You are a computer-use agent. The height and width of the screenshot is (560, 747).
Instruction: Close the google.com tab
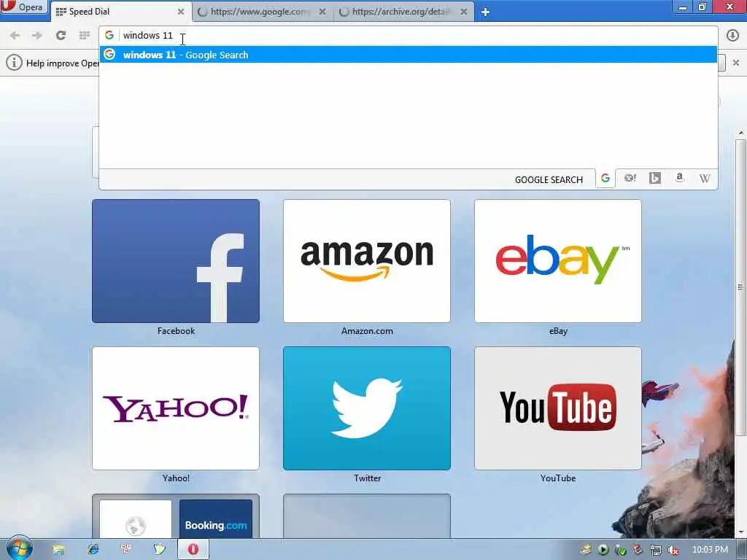(322, 12)
